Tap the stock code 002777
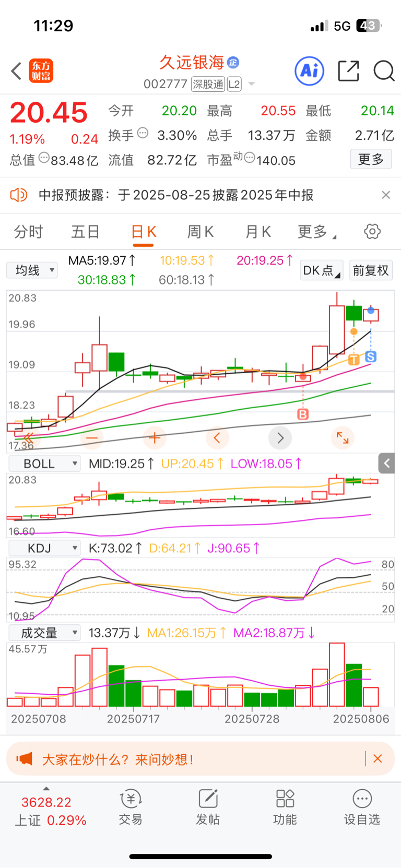The image size is (401, 868). pos(165,84)
